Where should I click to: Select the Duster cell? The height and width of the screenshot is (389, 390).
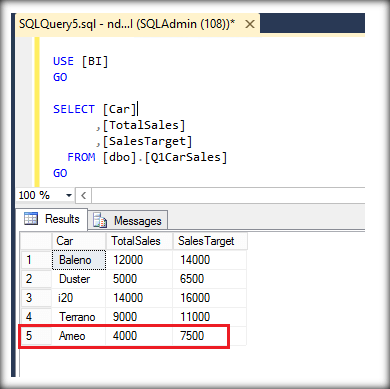pos(79,279)
